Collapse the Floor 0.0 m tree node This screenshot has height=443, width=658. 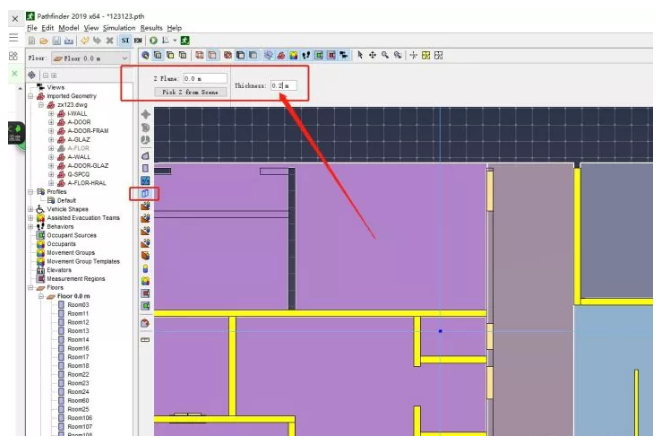[x=41, y=296]
